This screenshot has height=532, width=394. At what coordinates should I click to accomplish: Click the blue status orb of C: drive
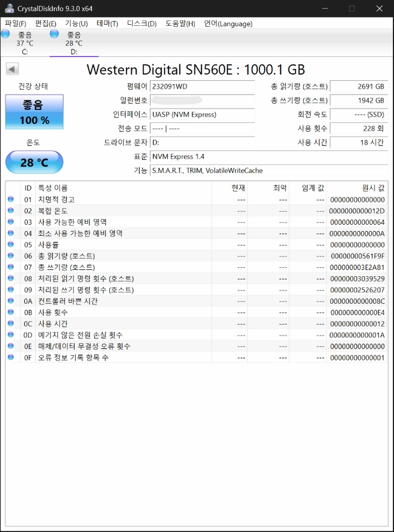[x=5, y=34]
